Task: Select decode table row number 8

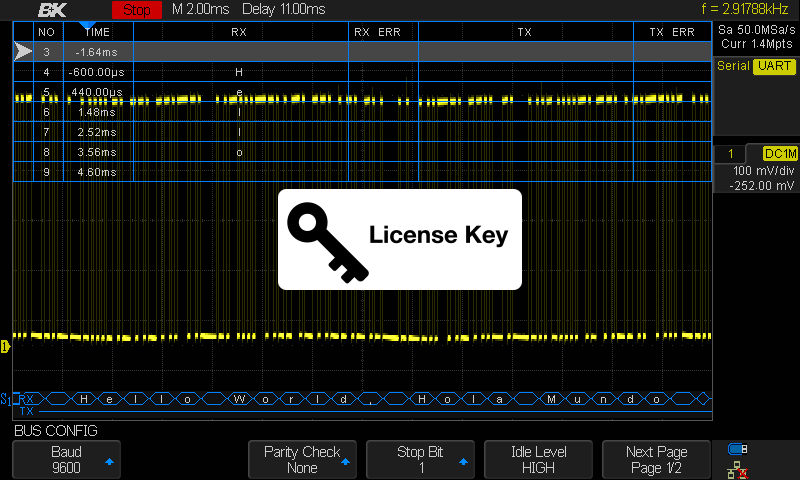Action: tap(46, 152)
